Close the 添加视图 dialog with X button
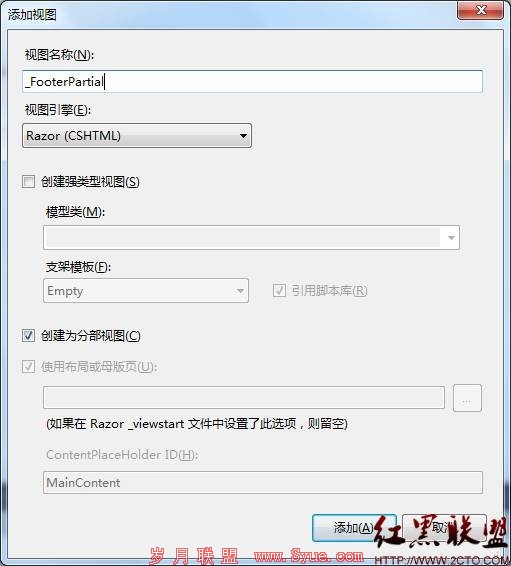Viewport: 511px width, 566px height. pos(480,10)
